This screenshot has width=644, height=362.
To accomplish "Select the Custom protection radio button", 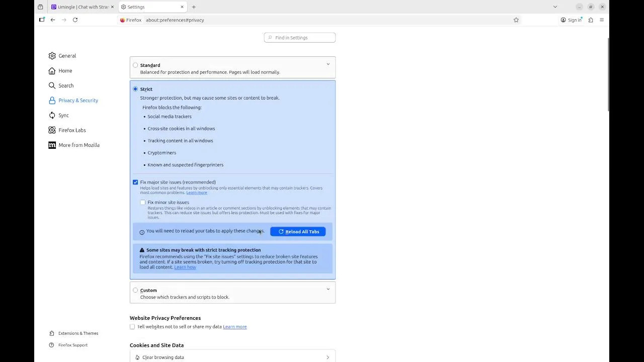I will tap(135, 290).
